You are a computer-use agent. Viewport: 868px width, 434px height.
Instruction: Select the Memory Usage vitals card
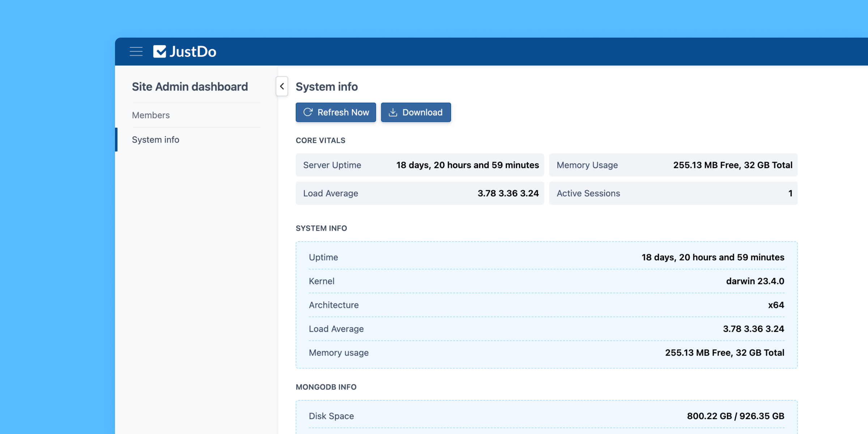coord(673,165)
